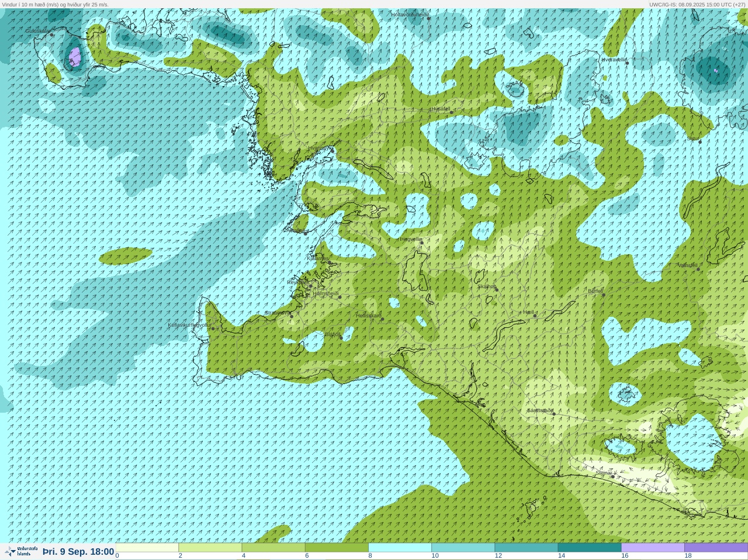Click the Búrfell station label

595,291
